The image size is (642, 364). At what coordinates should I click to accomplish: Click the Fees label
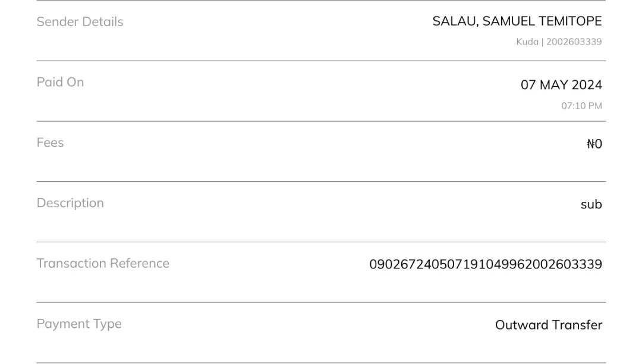pos(50,143)
